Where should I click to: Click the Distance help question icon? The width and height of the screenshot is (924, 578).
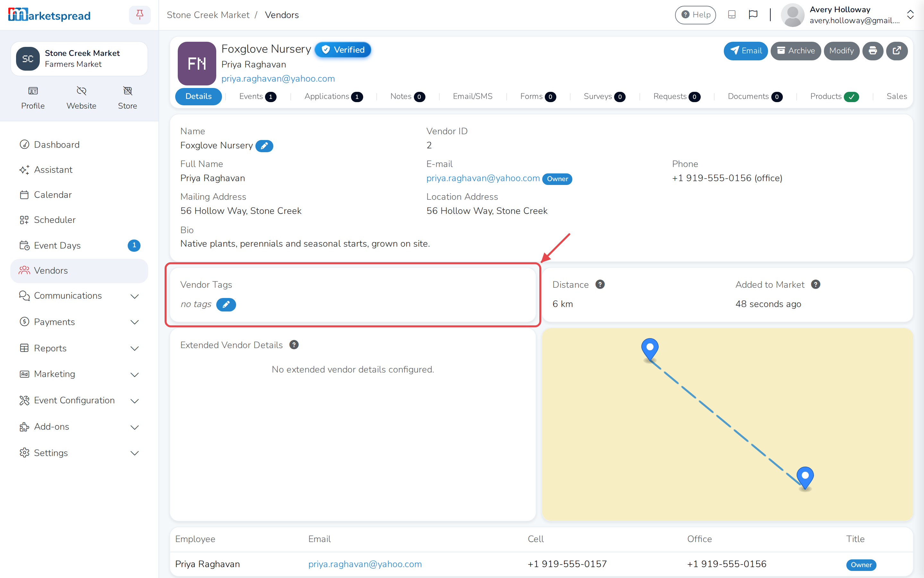tap(600, 285)
